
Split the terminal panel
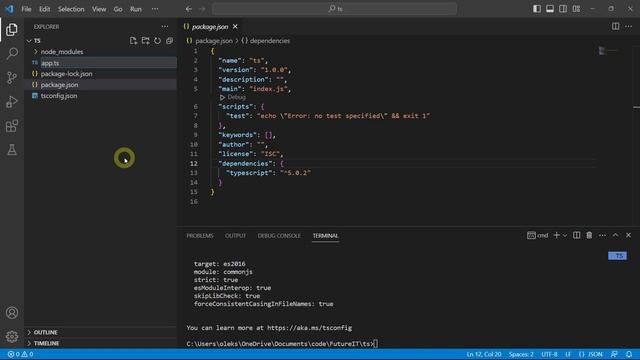pyautogui.click(x=576, y=236)
